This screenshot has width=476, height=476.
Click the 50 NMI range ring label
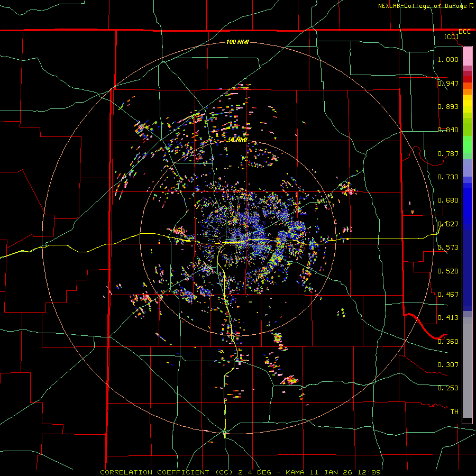(x=237, y=140)
